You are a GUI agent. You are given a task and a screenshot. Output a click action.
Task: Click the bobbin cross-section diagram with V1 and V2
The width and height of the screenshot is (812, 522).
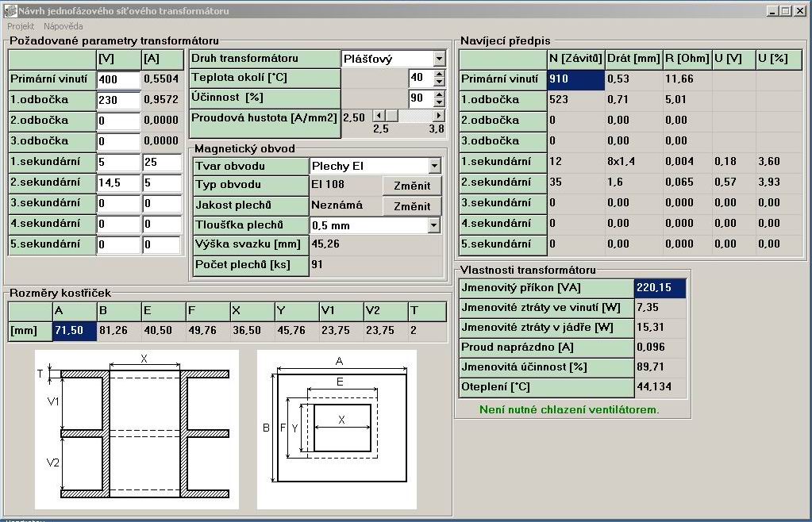[x=137, y=430]
